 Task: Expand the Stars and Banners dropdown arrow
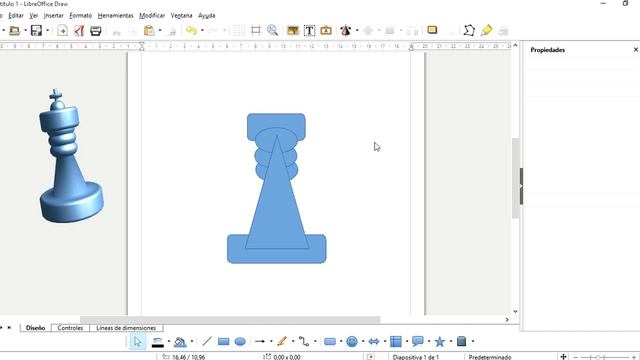tap(451, 342)
